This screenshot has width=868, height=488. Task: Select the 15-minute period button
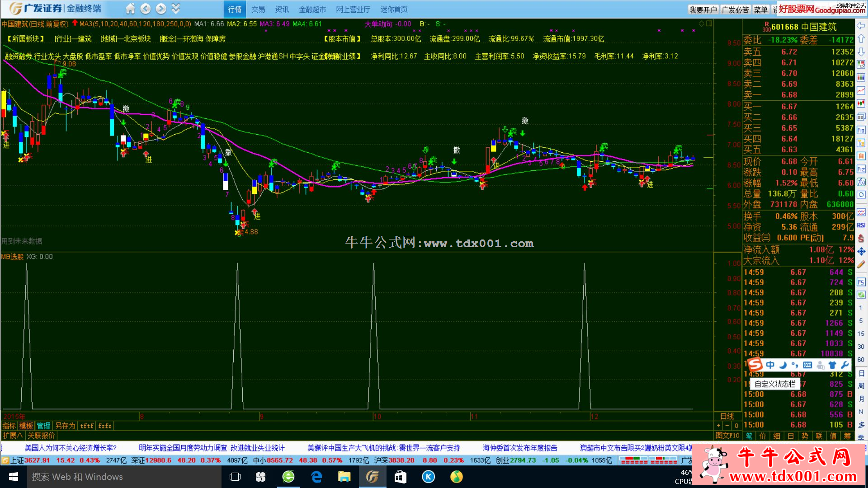(861, 333)
